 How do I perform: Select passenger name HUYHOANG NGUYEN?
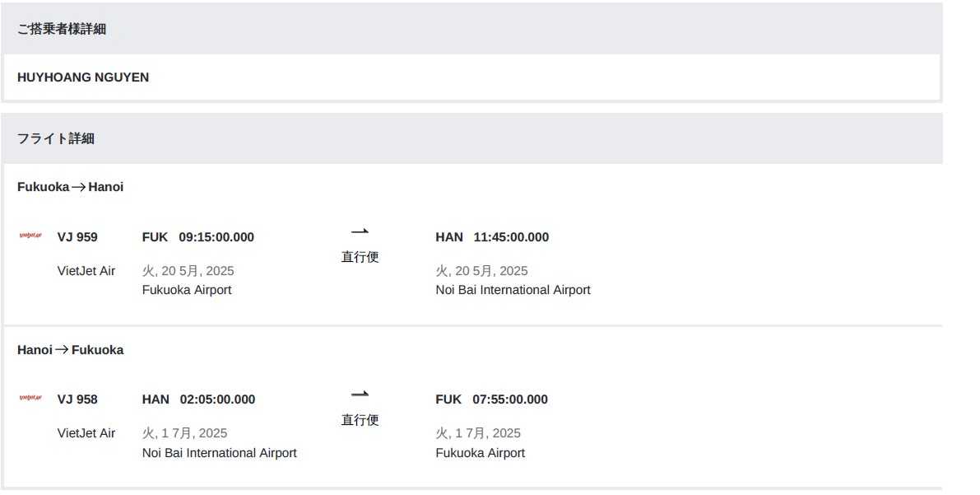83,77
